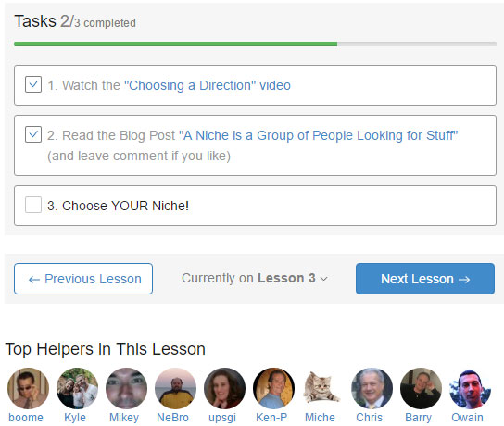The height and width of the screenshot is (426, 504).
Task: Select Mikey's helper avatar
Action: click(x=126, y=388)
